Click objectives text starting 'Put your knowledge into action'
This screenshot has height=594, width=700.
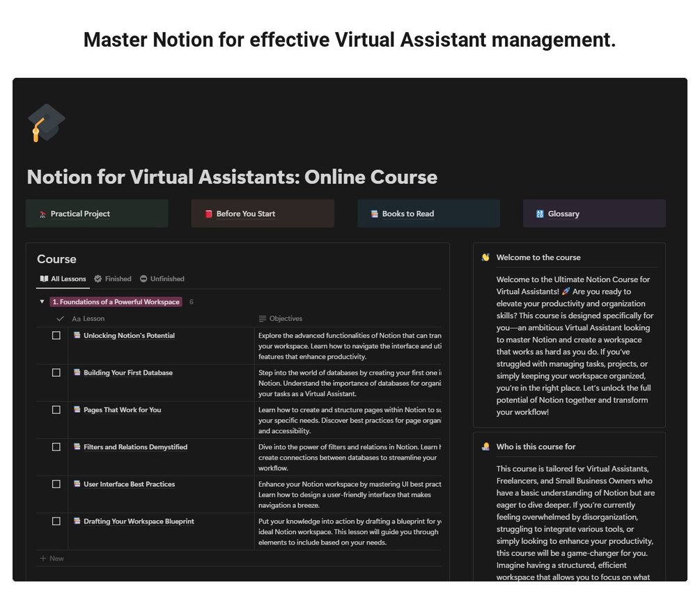coord(350,531)
